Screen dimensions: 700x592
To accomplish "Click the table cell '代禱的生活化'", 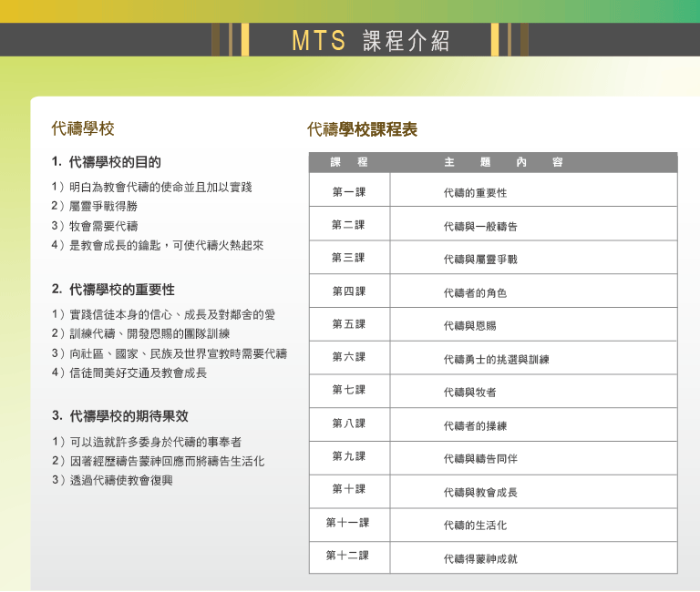I will pyautogui.click(x=475, y=526).
